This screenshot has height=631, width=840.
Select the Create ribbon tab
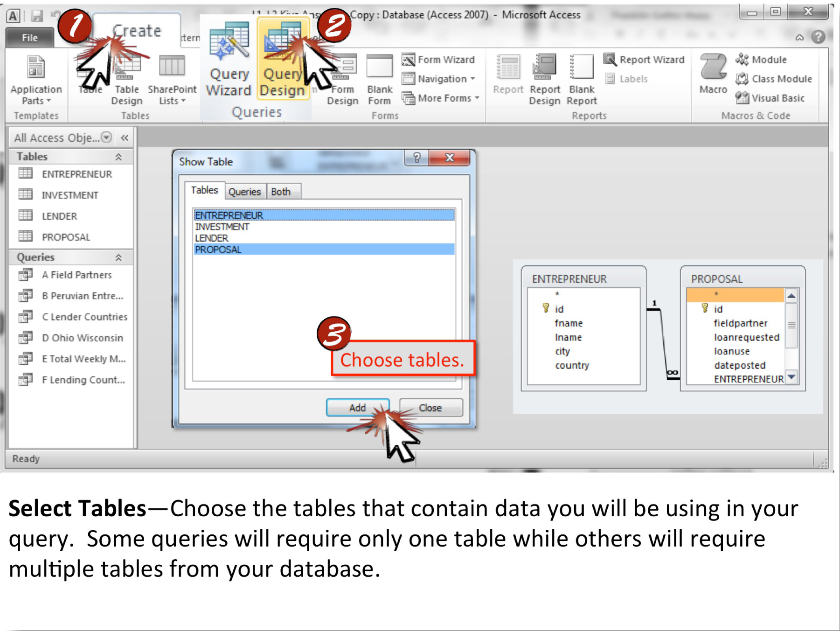tap(137, 31)
